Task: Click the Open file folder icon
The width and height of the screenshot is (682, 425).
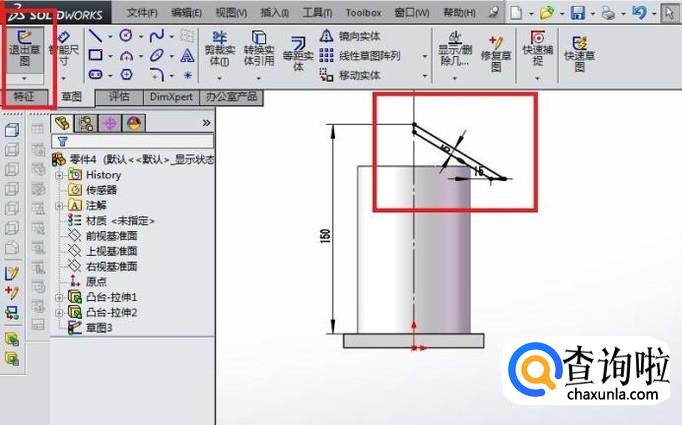Action: 547,13
